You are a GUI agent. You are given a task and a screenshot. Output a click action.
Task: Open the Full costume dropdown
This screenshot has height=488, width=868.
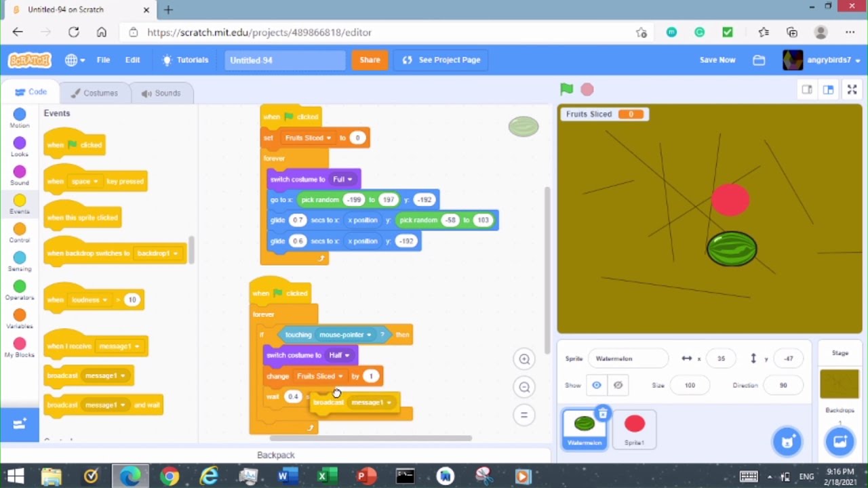342,179
